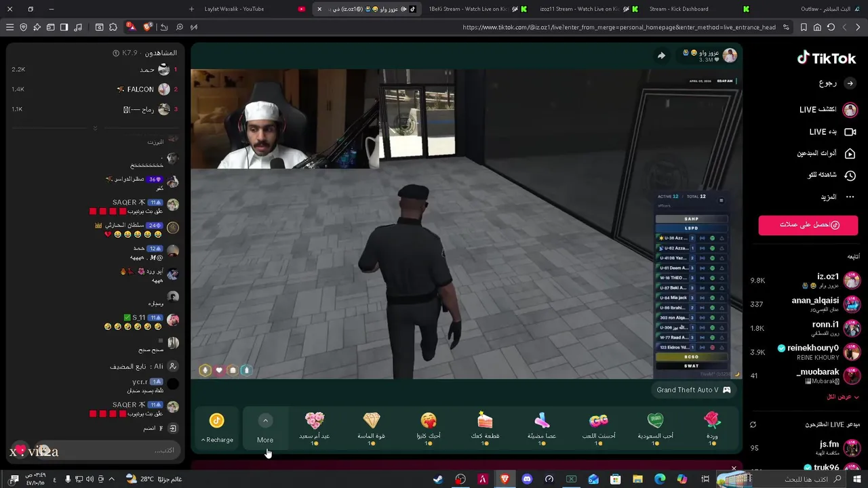This screenshot has width=868, height=488.
Task: Open iz.oz1 followed live channel
Action: 805,281
